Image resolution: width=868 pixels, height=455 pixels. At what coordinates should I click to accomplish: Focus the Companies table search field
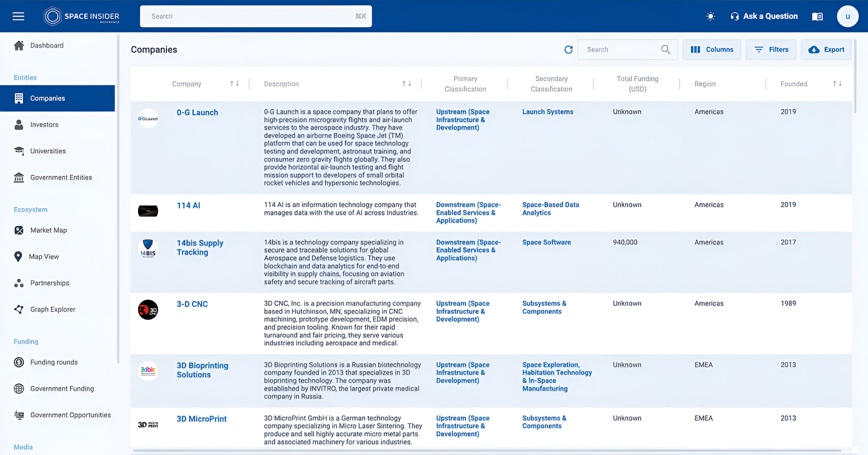pos(627,50)
